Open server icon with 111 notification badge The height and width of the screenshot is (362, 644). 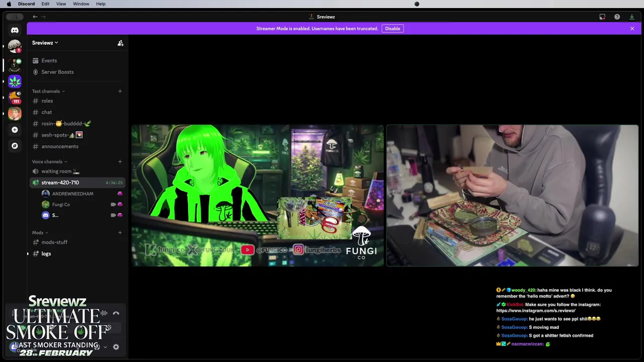15,97
